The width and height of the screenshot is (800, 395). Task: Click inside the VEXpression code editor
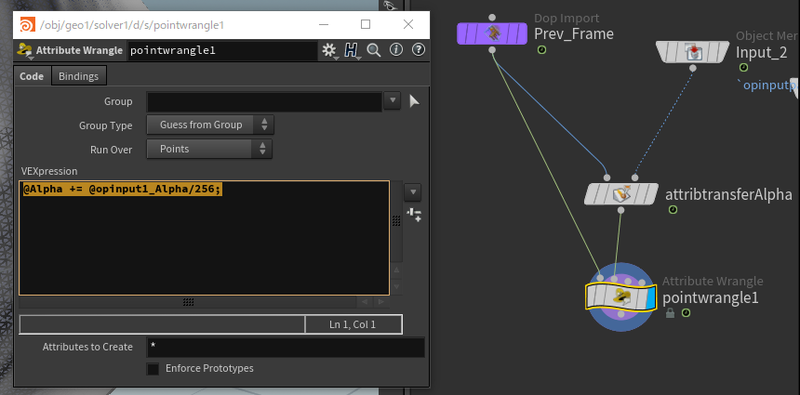(x=204, y=238)
